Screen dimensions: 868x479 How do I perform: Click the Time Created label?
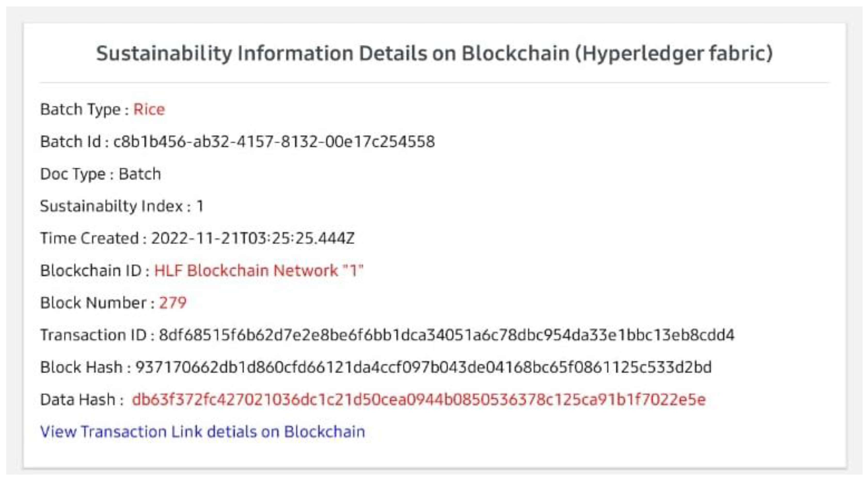pyautogui.click(x=89, y=238)
